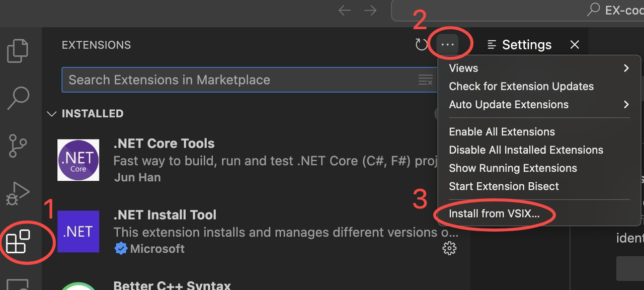Choose Check for Extension Updates

pos(539,86)
